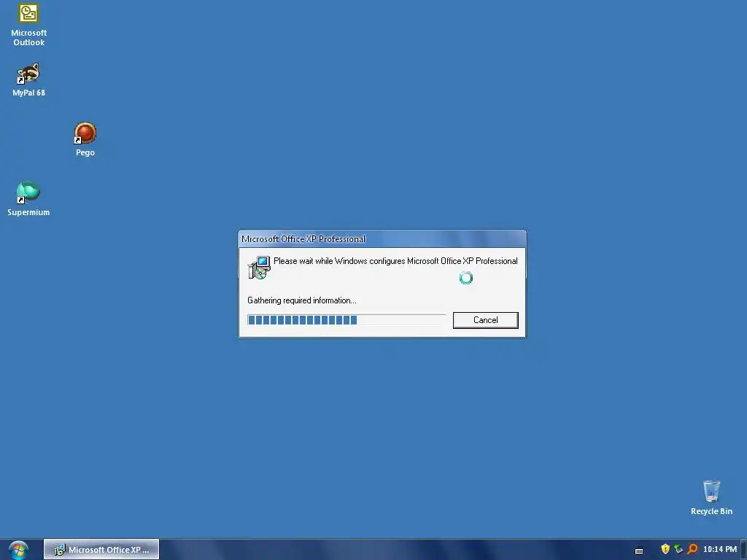Screen dimensions: 747x560
Task: Cancel the Office XP configuration
Action: 485,320
